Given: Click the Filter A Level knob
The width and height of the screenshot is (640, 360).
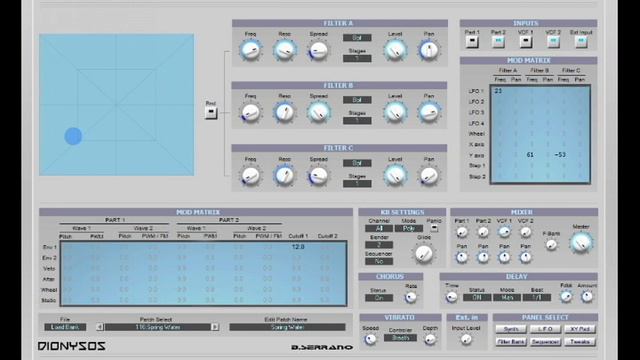Looking at the screenshot, I should (395, 51).
